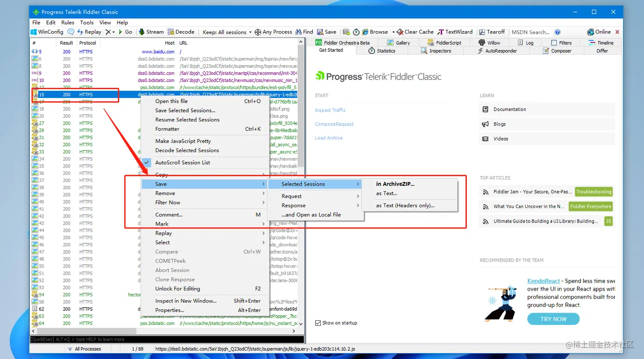Click the Go resume button

(125, 32)
